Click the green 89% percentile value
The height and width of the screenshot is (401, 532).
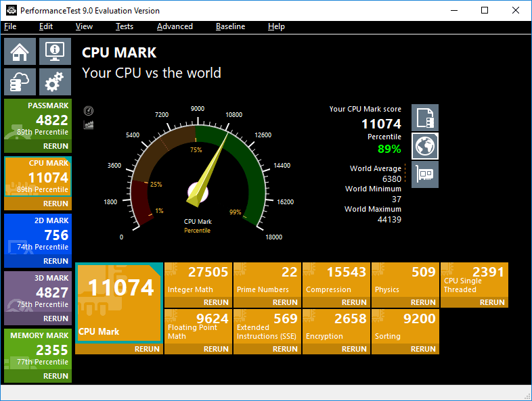(389, 149)
